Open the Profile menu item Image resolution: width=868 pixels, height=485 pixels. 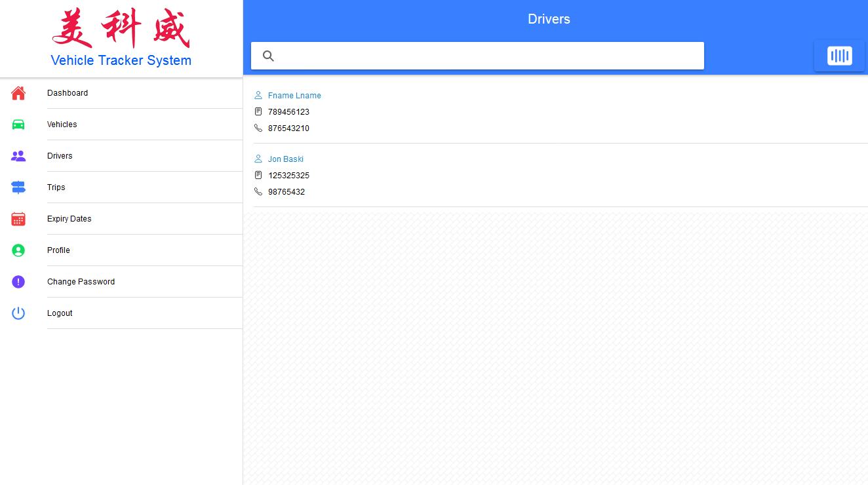tap(121, 250)
